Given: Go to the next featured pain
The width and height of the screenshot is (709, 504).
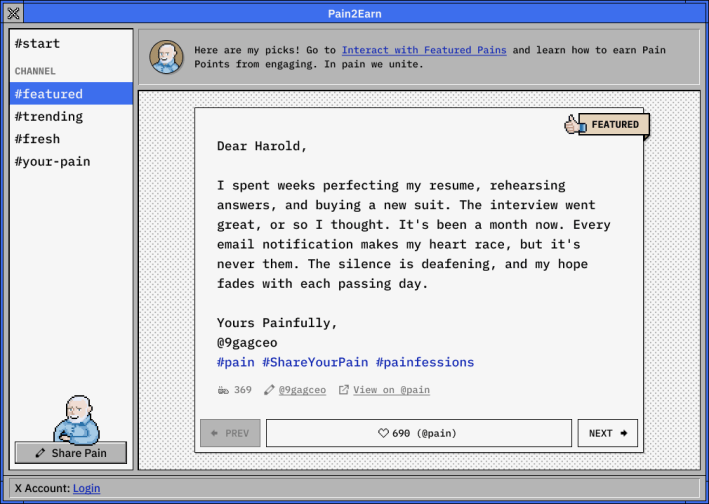Looking at the screenshot, I should pyautogui.click(x=607, y=433).
